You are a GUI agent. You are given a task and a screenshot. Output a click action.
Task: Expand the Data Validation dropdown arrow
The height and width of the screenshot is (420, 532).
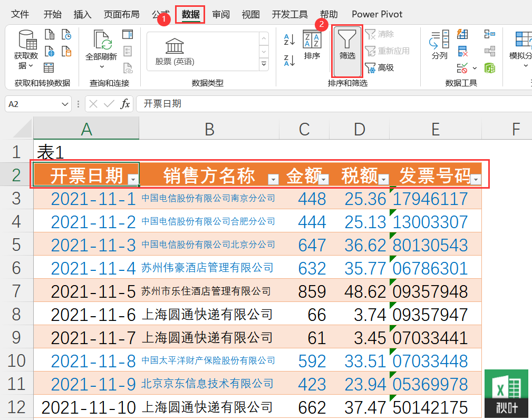[475, 68]
